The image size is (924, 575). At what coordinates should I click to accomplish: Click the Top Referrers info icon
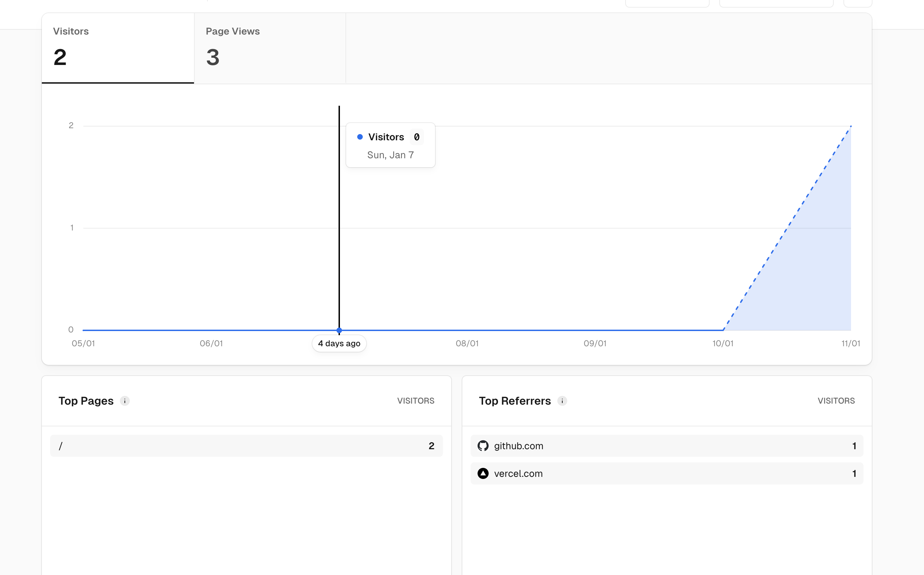tap(562, 401)
